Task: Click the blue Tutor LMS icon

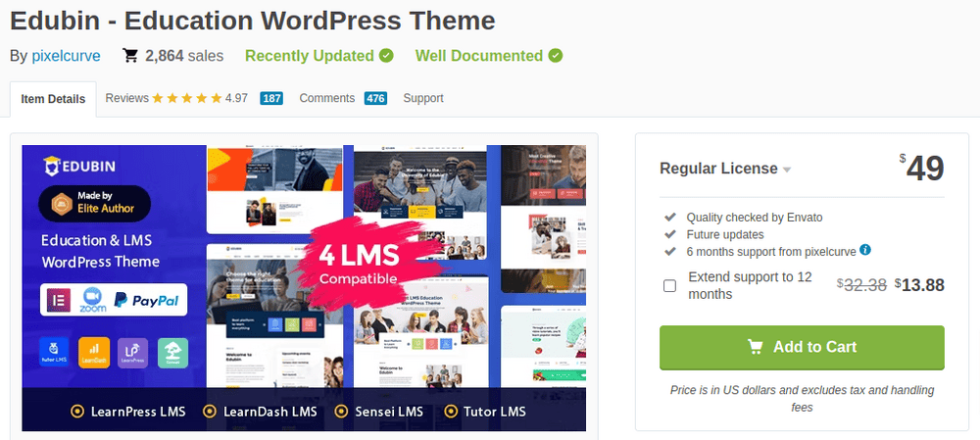Action: pyautogui.click(x=55, y=352)
